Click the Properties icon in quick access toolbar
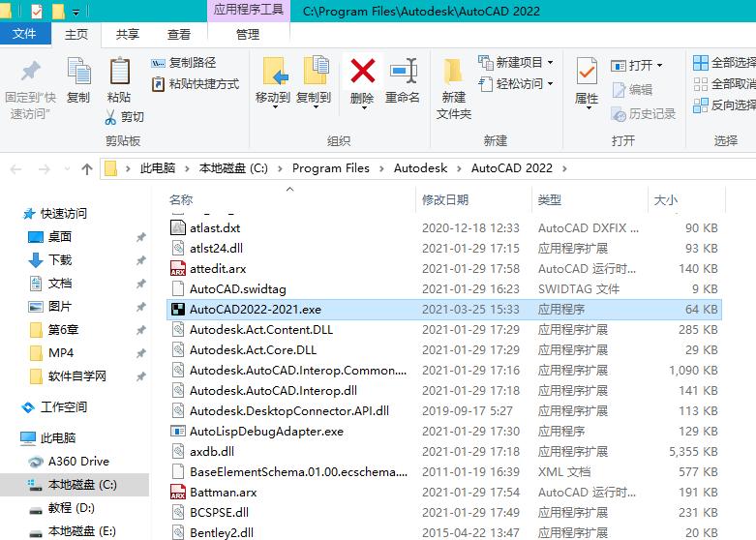Image resolution: width=756 pixels, height=540 pixels. point(37,11)
